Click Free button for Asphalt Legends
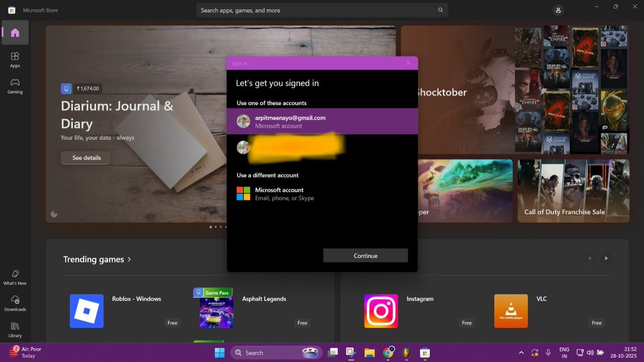The image size is (644, 362). coord(303,323)
